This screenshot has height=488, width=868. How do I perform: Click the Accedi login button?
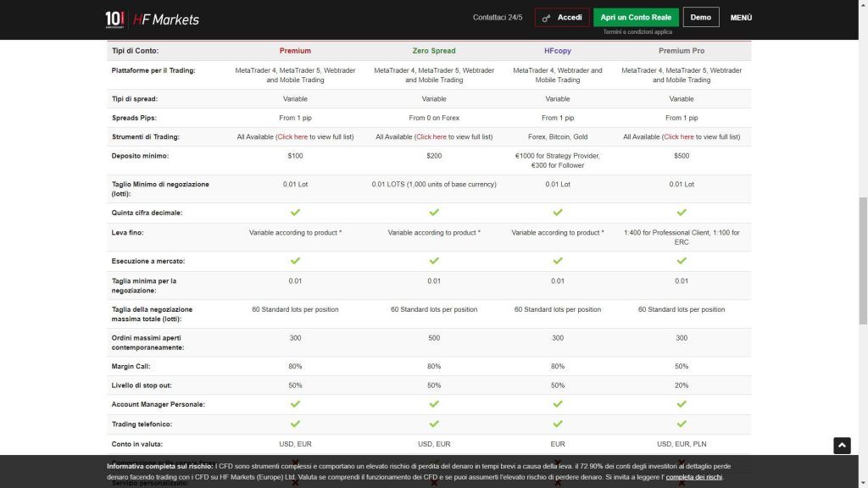(x=562, y=17)
